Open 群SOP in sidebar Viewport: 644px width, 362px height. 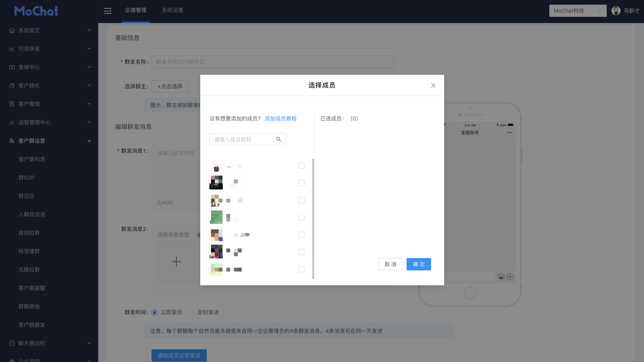(26, 178)
